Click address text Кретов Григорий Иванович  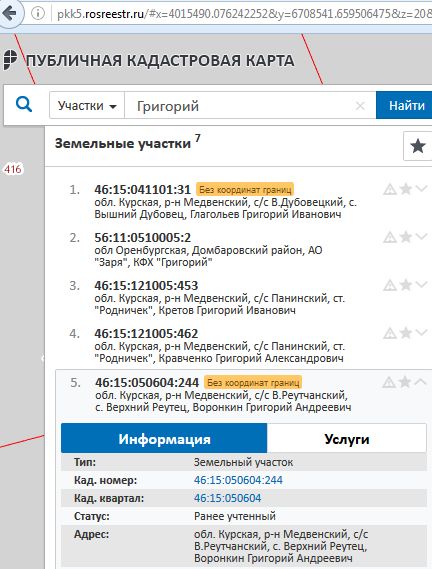click(x=227, y=310)
